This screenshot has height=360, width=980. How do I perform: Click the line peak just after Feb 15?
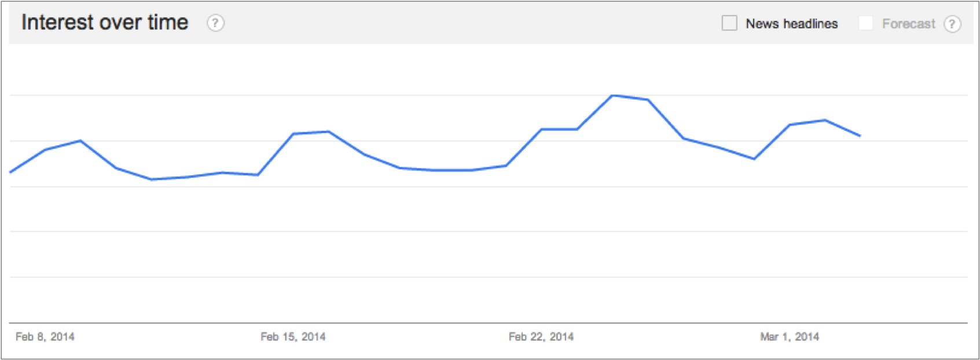(329, 131)
